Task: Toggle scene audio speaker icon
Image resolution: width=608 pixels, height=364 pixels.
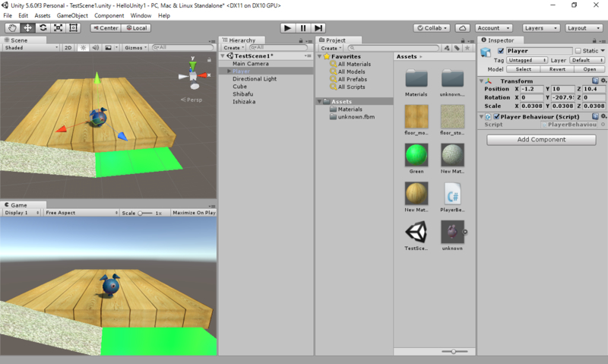Action: pyautogui.click(x=96, y=48)
